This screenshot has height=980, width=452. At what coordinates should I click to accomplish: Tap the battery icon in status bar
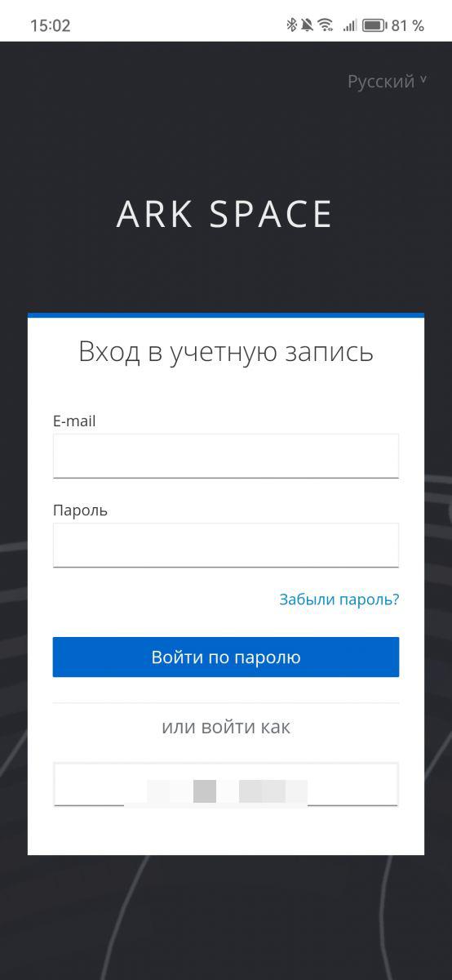tap(374, 25)
